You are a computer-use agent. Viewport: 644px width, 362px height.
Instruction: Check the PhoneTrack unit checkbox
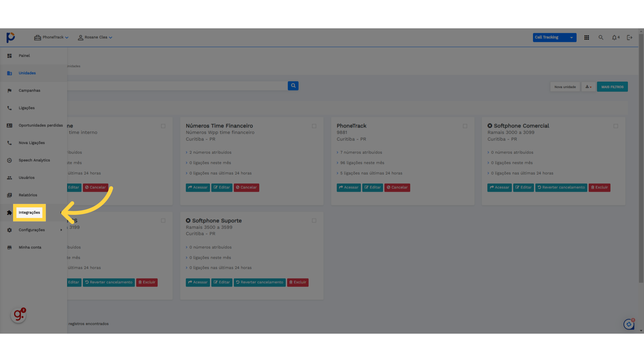[x=465, y=126]
